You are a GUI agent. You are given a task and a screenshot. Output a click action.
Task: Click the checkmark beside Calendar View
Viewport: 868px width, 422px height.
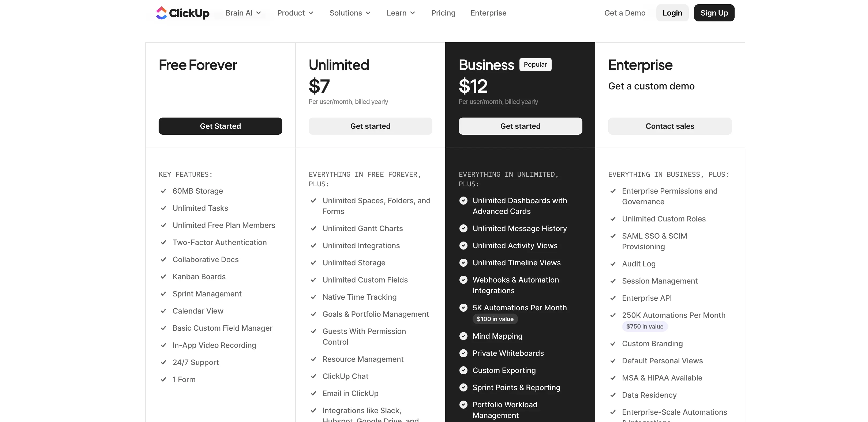(x=163, y=311)
